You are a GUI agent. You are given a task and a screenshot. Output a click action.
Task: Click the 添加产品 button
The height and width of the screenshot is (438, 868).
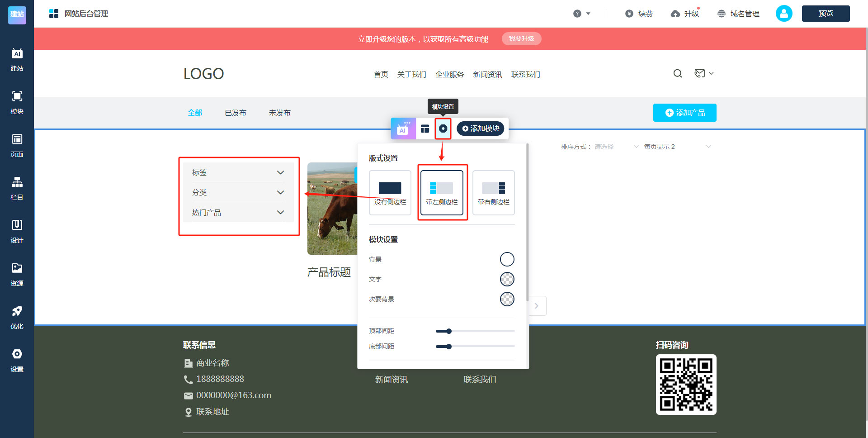(684, 113)
